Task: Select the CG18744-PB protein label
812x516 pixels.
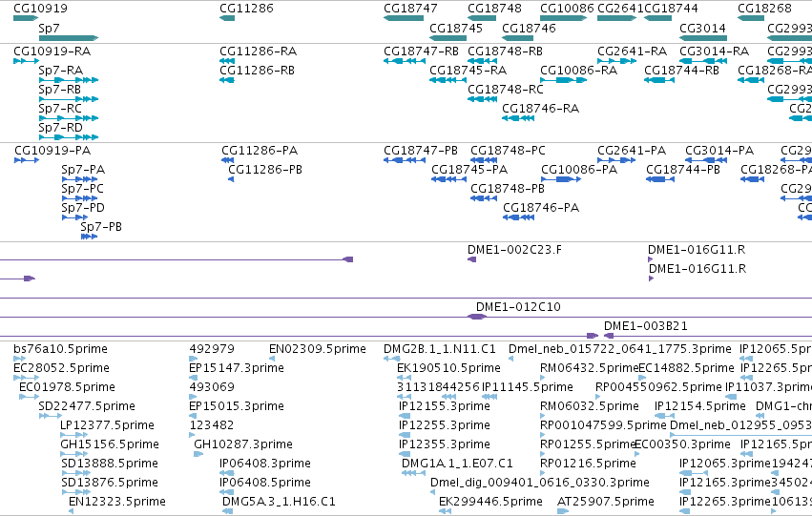Action: coord(683,170)
